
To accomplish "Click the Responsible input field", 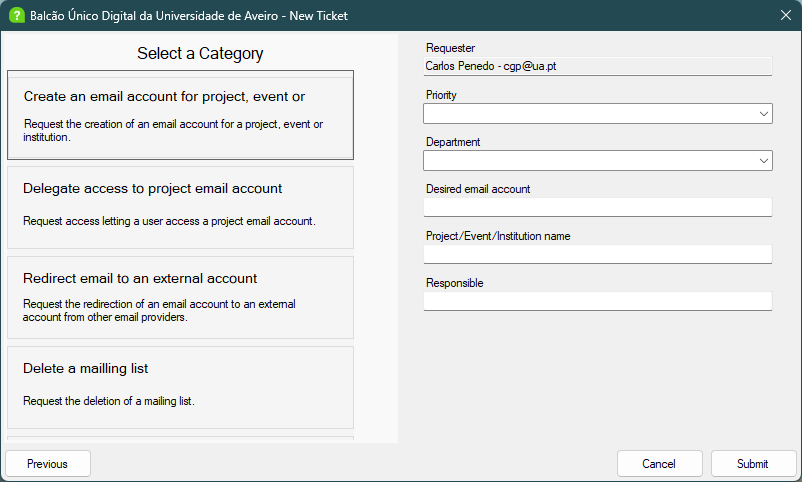I will [x=597, y=301].
